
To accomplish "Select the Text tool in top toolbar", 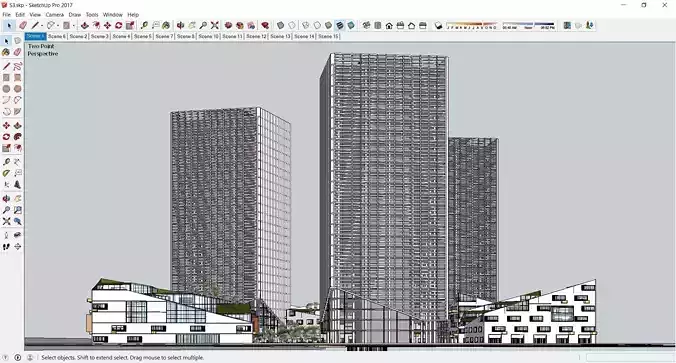I will (156, 25).
